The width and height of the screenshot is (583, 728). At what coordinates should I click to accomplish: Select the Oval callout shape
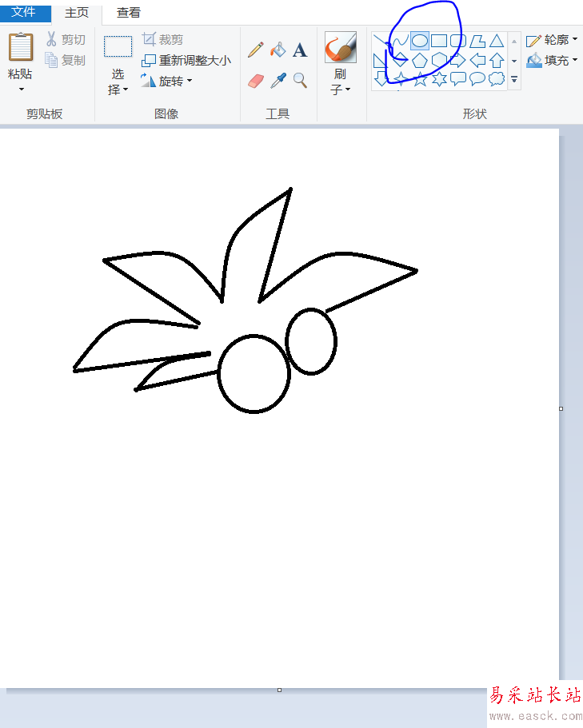[477, 79]
